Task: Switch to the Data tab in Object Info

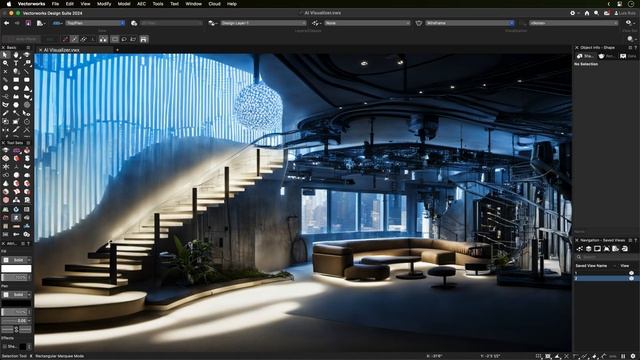Action: click(x=628, y=56)
